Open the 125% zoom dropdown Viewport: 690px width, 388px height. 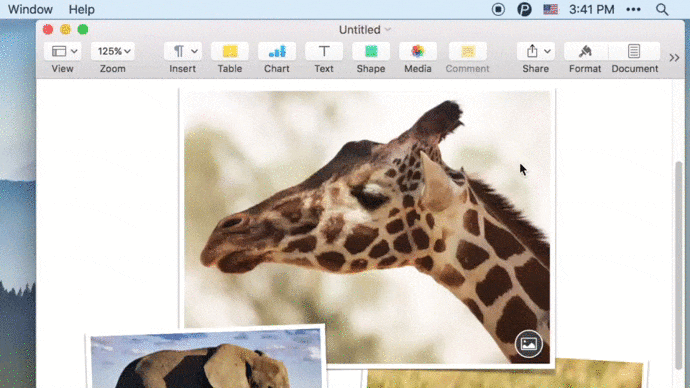click(x=113, y=51)
